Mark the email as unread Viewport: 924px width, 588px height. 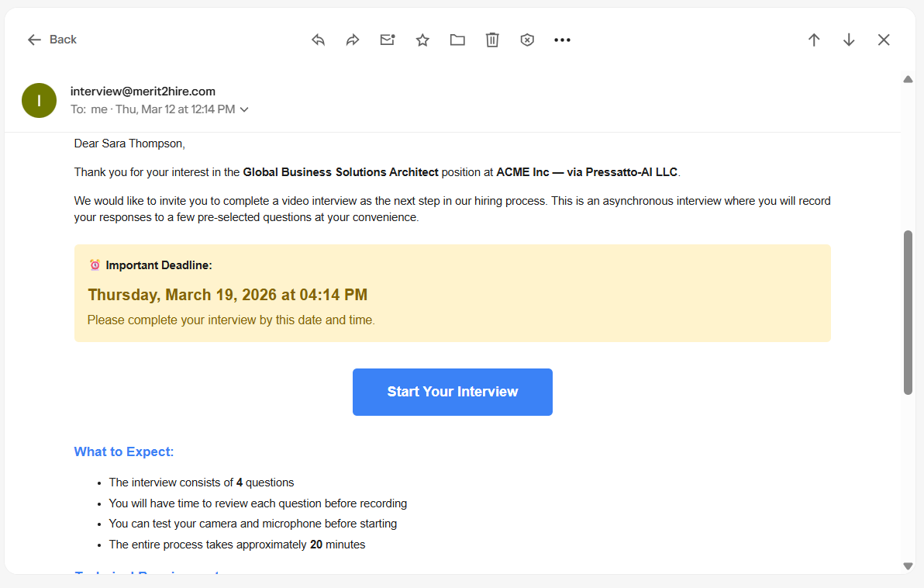click(388, 40)
